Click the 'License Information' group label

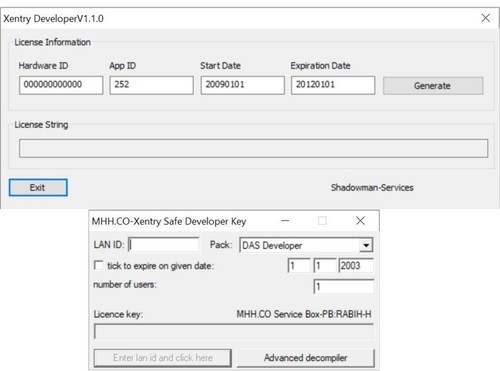[52, 42]
